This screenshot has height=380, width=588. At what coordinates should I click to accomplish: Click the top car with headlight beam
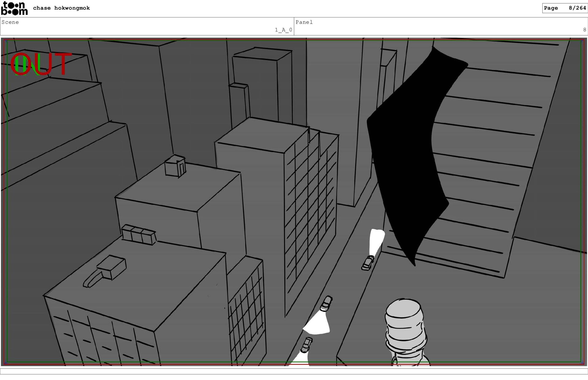pyautogui.click(x=368, y=263)
